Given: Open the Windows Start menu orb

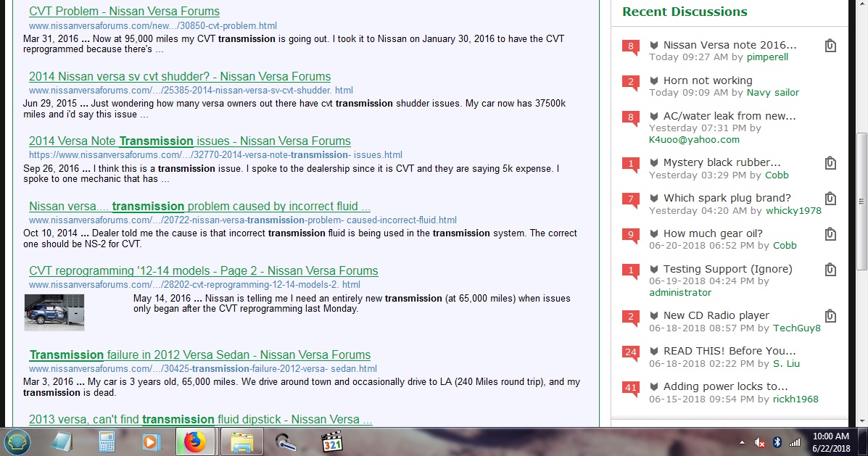Looking at the screenshot, I should pyautogui.click(x=17, y=442).
